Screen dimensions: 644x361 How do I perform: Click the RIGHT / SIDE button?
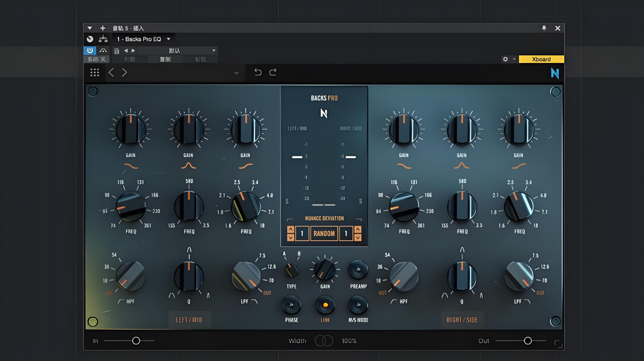click(462, 320)
